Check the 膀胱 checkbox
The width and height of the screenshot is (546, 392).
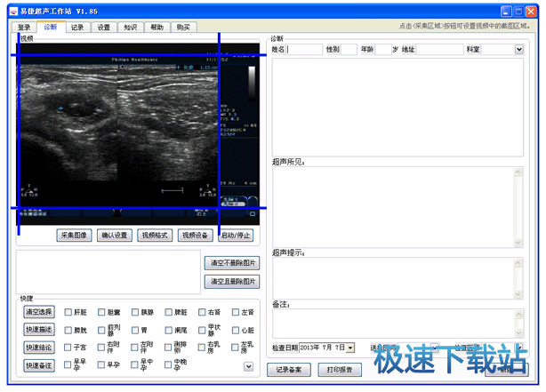[68, 330]
